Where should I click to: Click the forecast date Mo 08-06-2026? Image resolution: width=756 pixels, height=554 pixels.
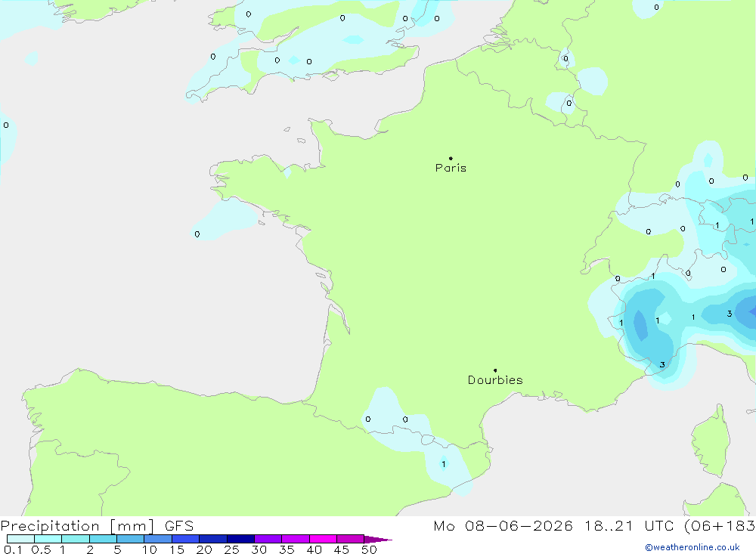pos(503,526)
